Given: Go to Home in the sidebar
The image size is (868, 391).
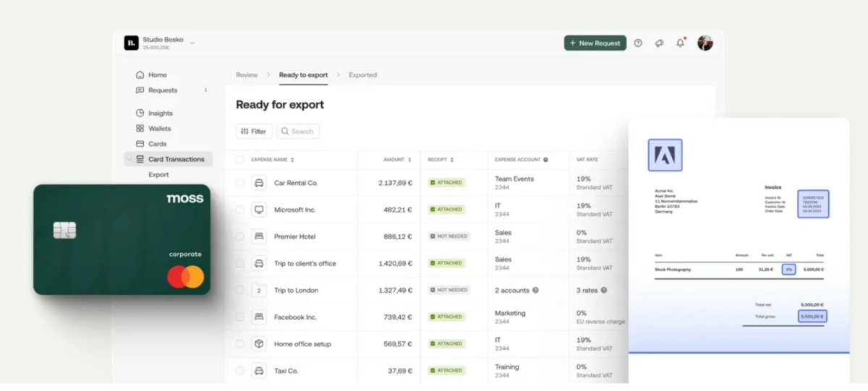Looking at the screenshot, I should (158, 75).
